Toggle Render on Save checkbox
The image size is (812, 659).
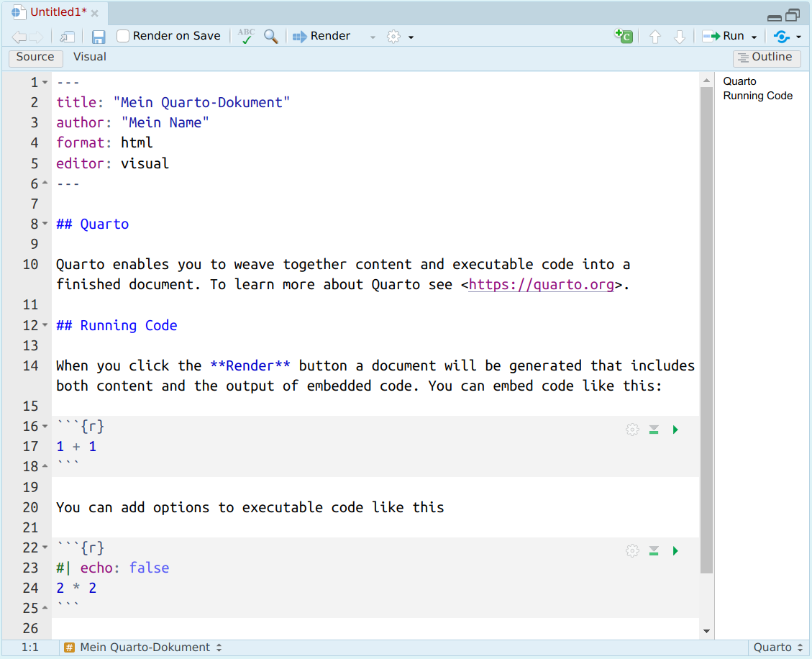point(123,36)
